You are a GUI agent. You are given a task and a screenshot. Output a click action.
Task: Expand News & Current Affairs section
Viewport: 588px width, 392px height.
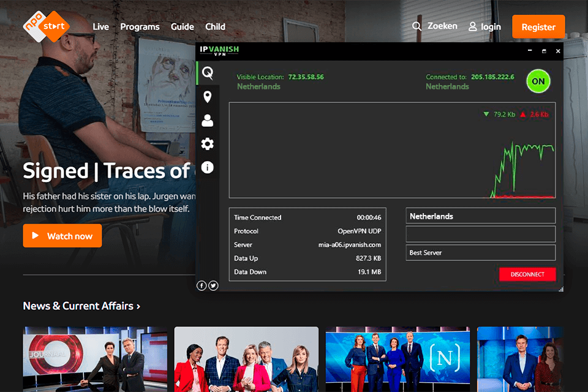81,306
